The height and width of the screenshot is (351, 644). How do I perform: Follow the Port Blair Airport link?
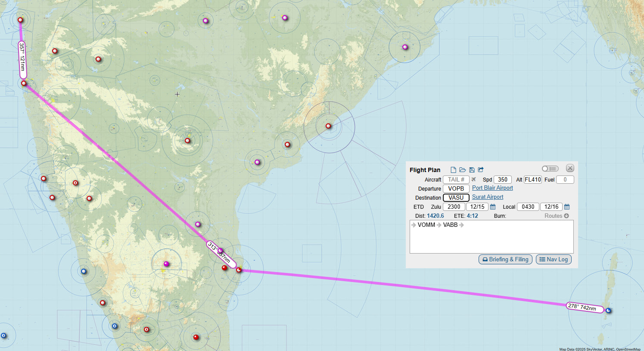[492, 188]
